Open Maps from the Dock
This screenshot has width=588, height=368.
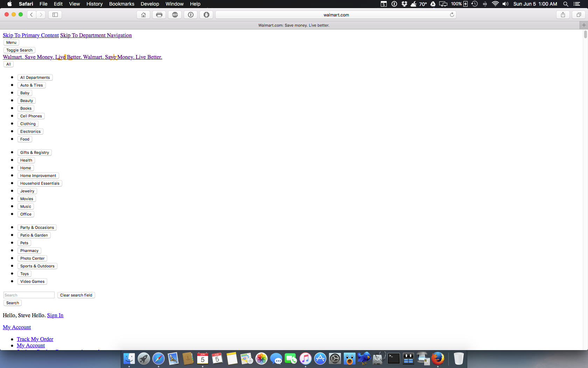click(247, 359)
